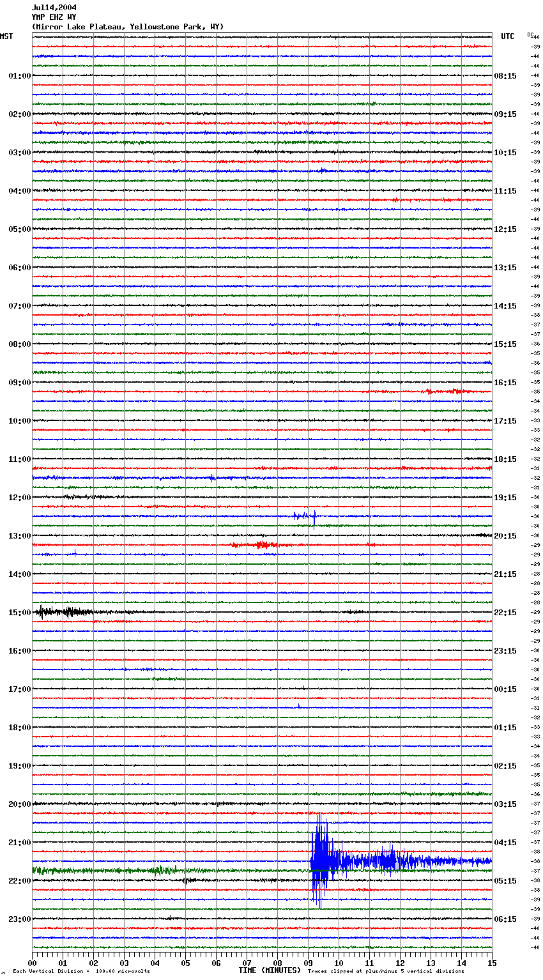This screenshot has width=543, height=980.
Task: Select the station code YMP EHZ WY
Action: [54, 17]
